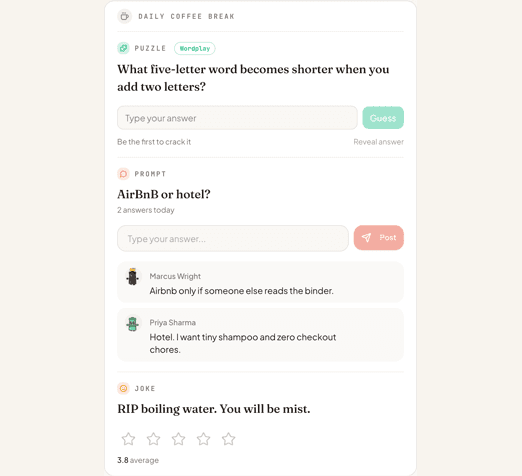Click the orange joke smiley icon
This screenshot has width=522, height=476.
pos(123,388)
